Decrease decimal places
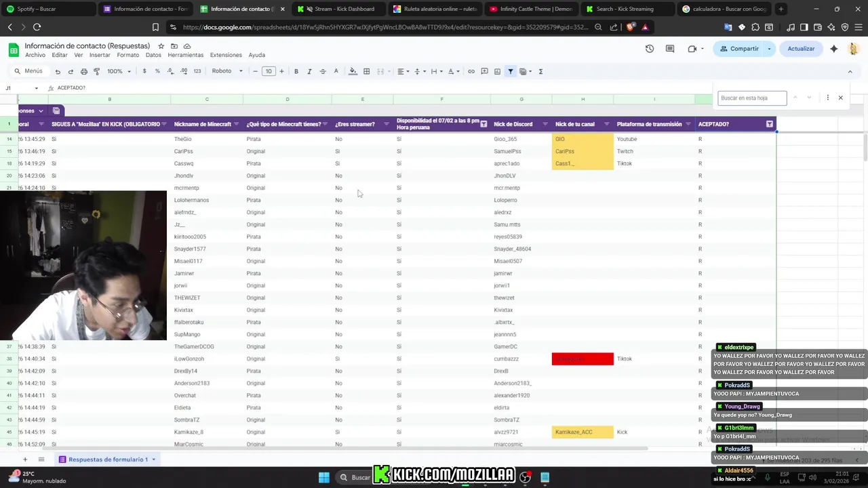This screenshot has width=868, height=488. pyautogui.click(x=171, y=71)
